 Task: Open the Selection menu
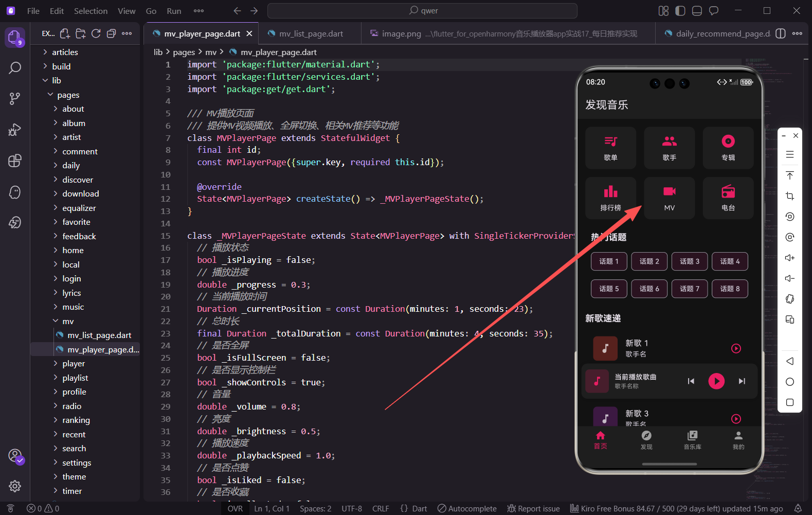coord(91,11)
